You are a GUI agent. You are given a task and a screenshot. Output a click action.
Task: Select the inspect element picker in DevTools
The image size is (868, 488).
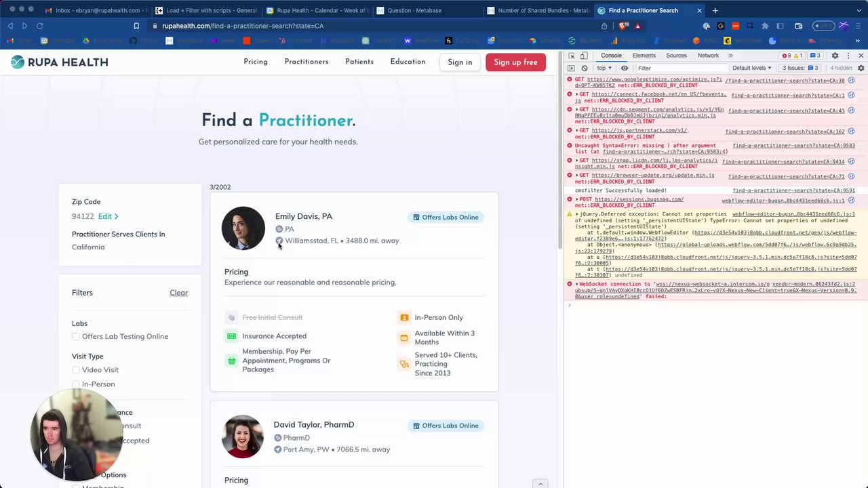[x=572, y=56]
